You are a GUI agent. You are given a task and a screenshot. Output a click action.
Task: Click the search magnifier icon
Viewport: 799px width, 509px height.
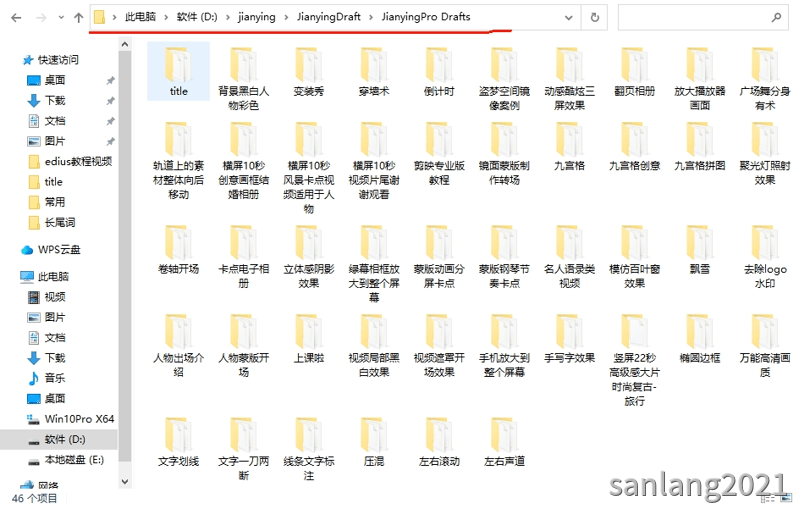[x=776, y=17]
